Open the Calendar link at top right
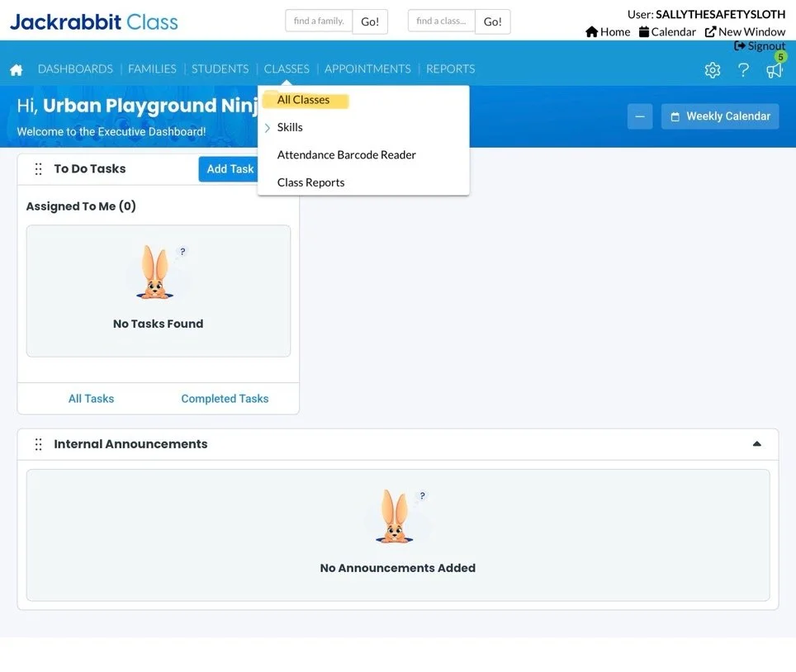The width and height of the screenshot is (796, 672). click(x=667, y=32)
